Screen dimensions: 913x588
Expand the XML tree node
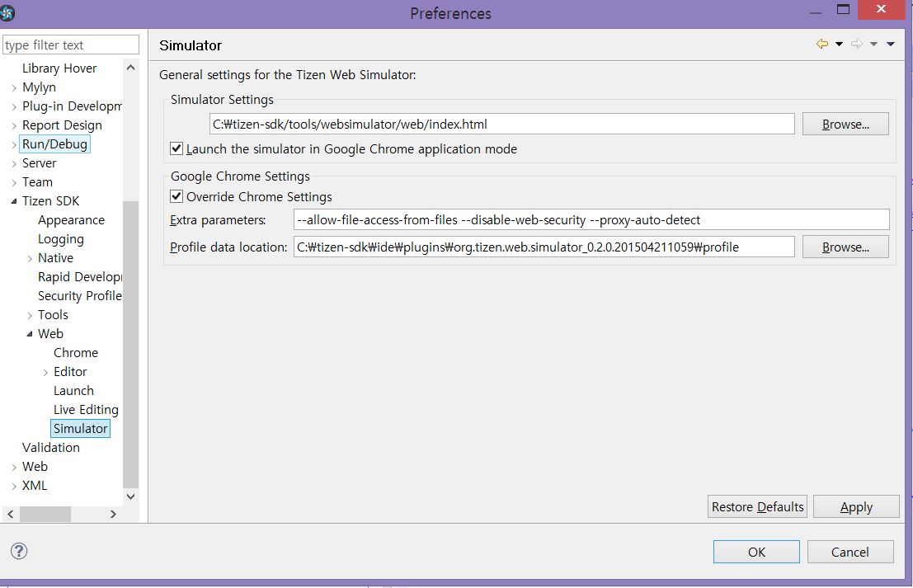pos(14,486)
